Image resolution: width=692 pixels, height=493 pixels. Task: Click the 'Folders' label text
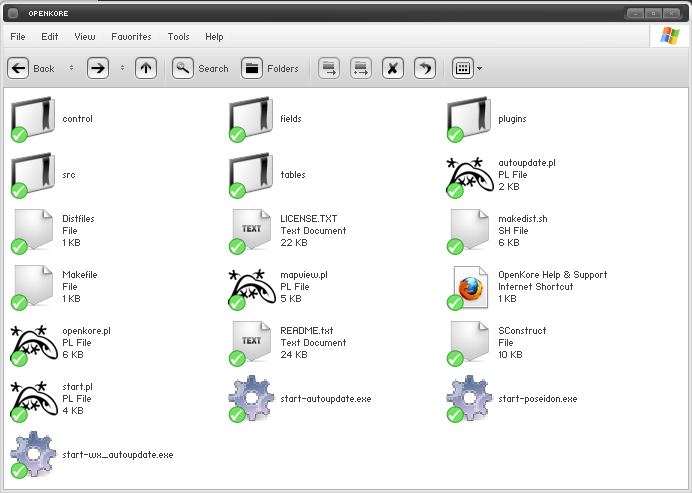(x=283, y=69)
